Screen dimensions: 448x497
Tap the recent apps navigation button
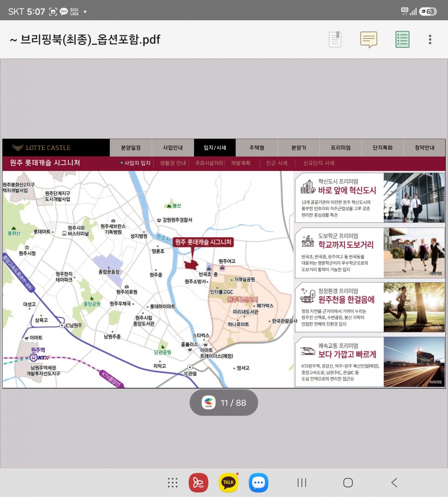302,483
